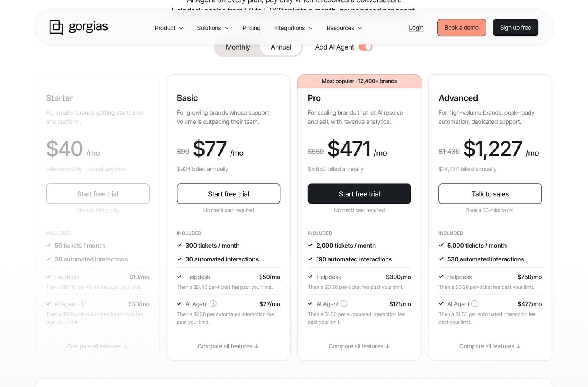Open info icon beside Advanced AI Agent
588x387 pixels.
(x=475, y=303)
